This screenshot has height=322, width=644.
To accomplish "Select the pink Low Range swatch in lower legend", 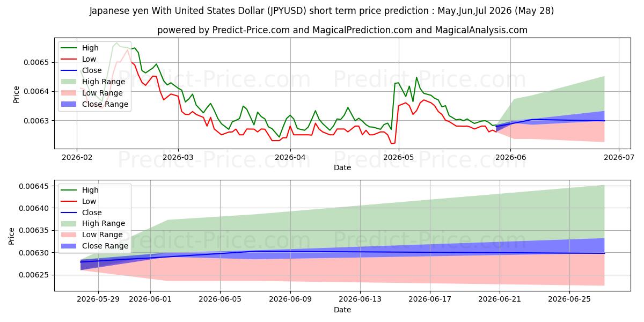I will (70, 235).
